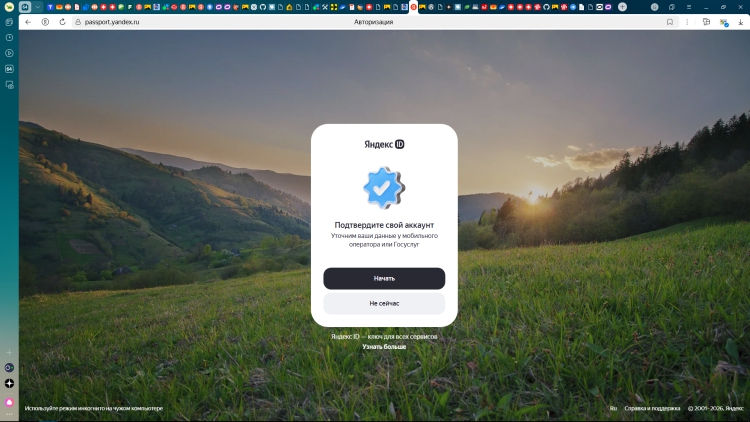750x422 pixels.
Task: Click the '64' tab counter button in tab bar
Action: [25, 7]
